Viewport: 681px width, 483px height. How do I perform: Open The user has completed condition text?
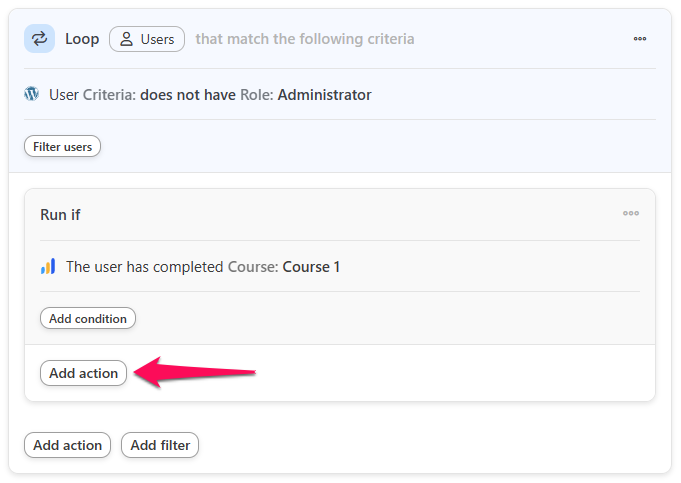click(x=145, y=267)
